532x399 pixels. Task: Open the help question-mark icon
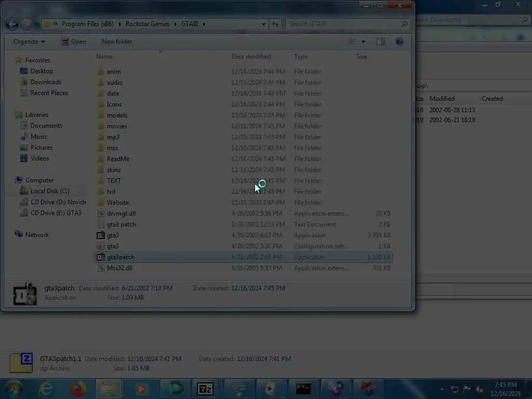point(400,42)
